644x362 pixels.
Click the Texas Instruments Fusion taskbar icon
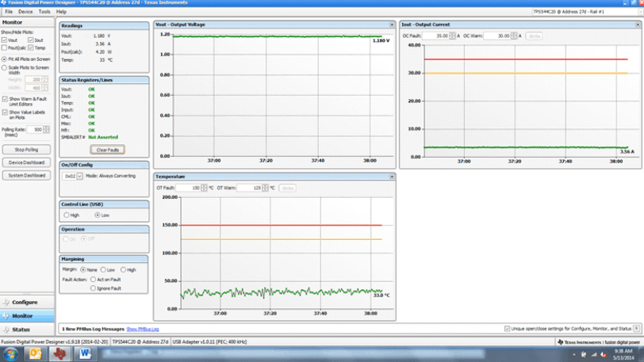(60, 353)
